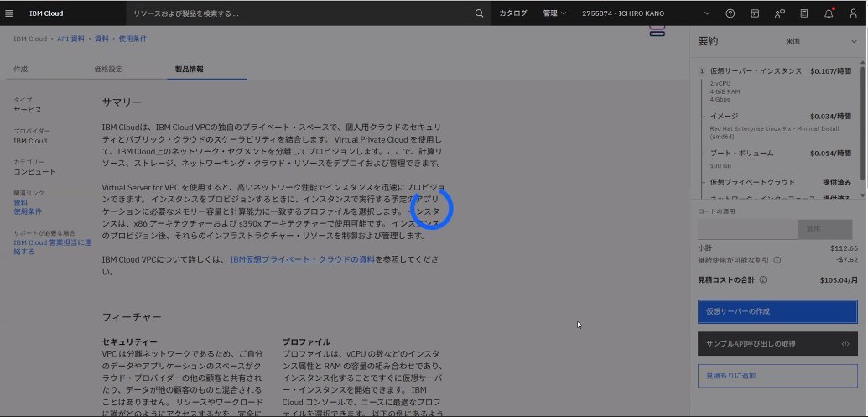Click the 100 GB boot volume text

click(720, 165)
